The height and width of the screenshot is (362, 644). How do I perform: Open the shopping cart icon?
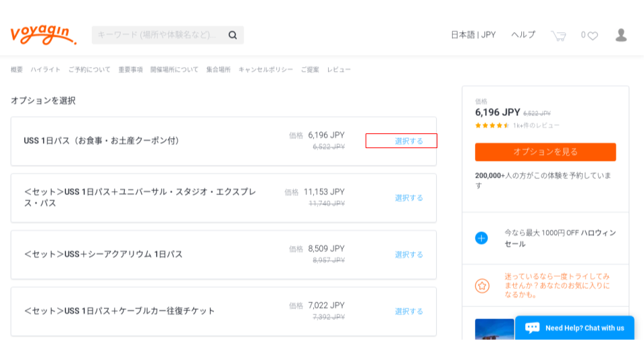coord(559,36)
